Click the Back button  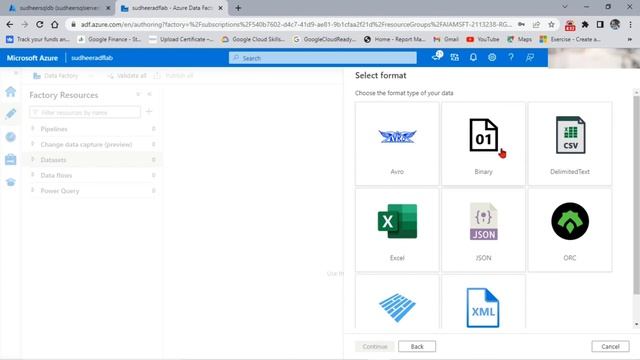coord(417,346)
